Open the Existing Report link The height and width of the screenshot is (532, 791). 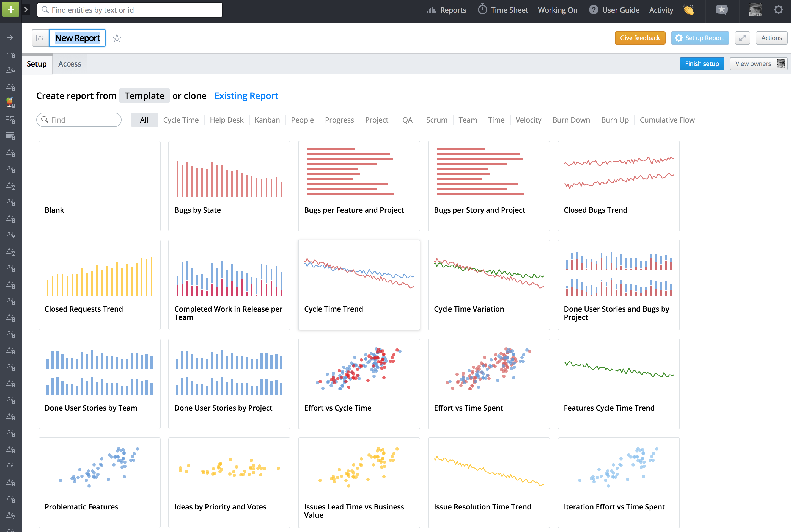point(246,96)
